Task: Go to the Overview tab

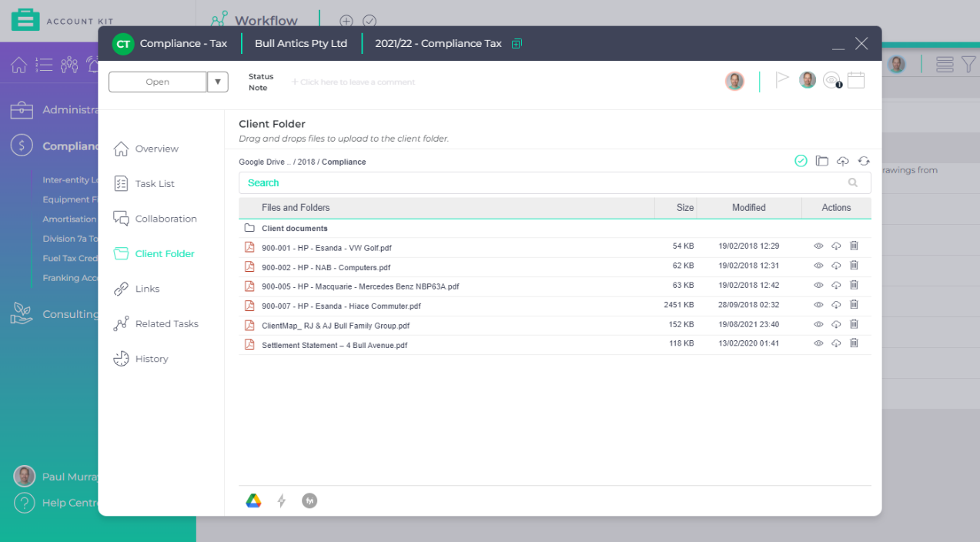Action: (x=145, y=149)
